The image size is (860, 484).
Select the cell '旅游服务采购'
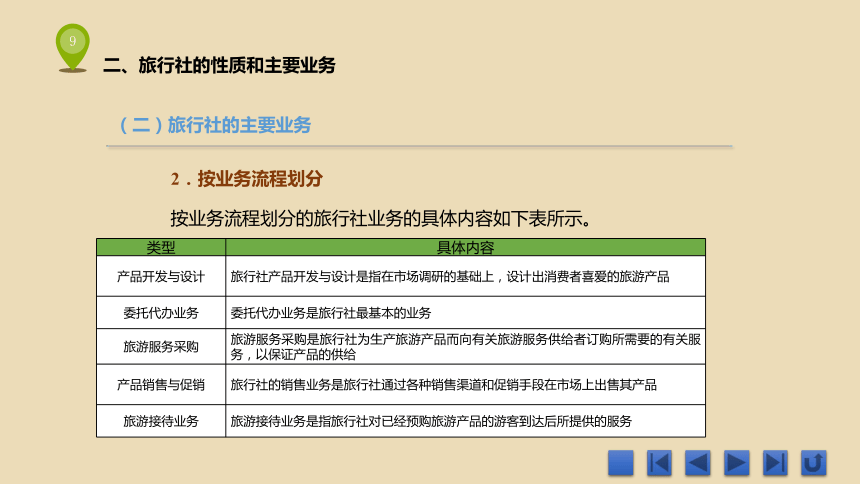(161, 347)
